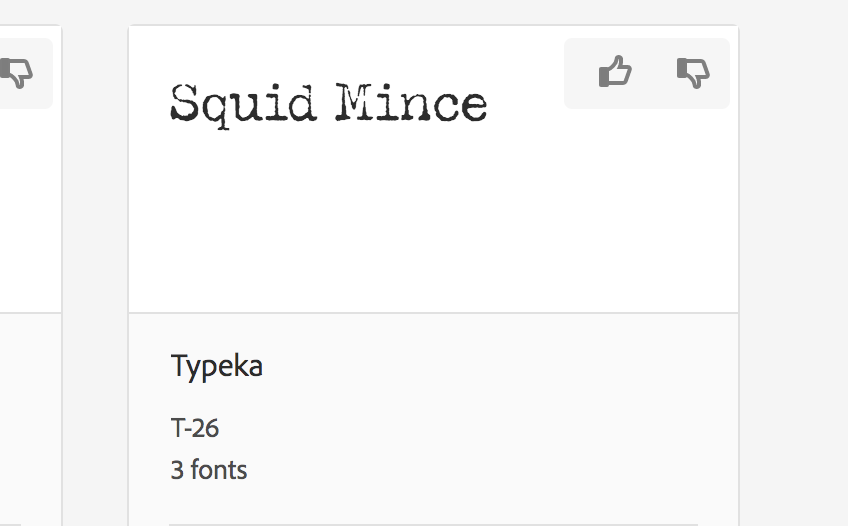Select the left card's gray info footer

click(30, 420)
